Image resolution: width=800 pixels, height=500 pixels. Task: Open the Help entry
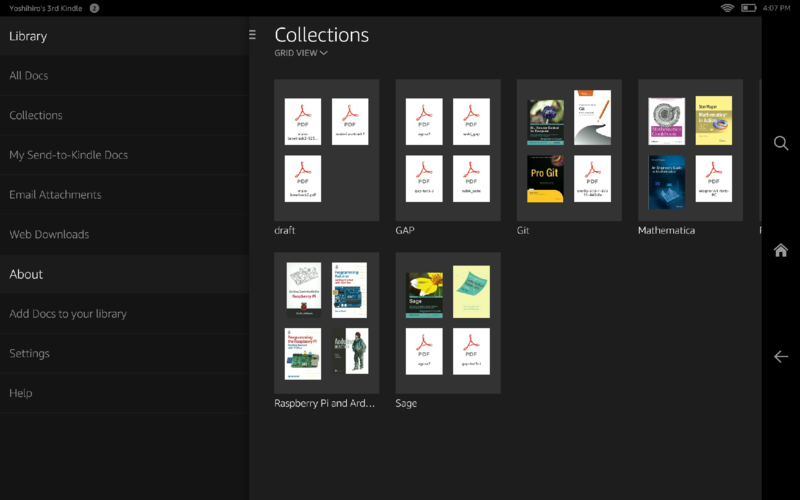tap(124, 393)
